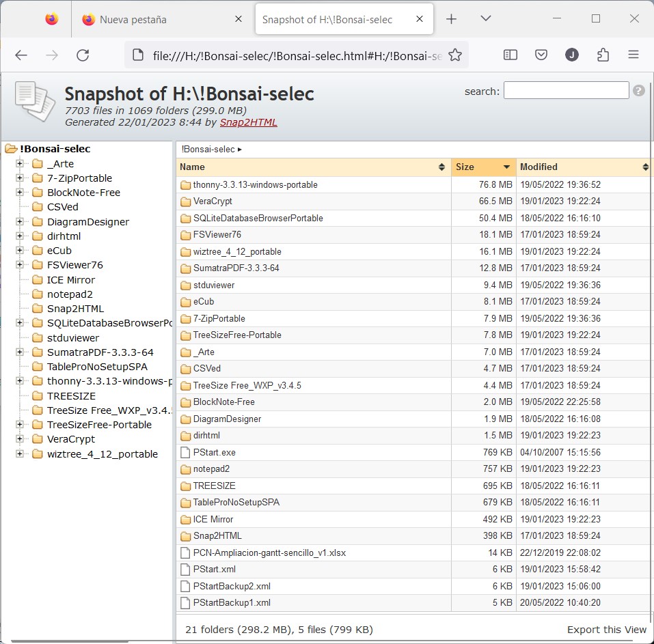Open the Firefox extensions puzzle icon
Image resolution: width=654 pixels, height=644 pixels.
603,55
